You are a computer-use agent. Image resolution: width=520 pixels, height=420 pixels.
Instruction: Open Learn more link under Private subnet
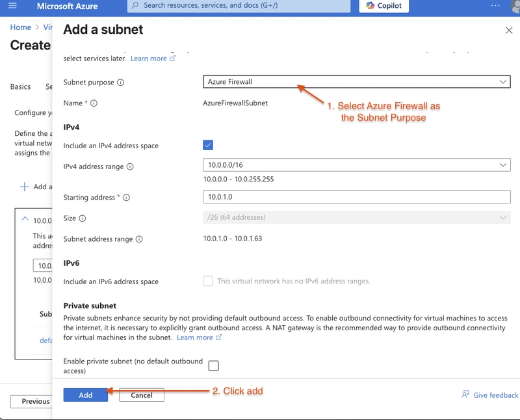click(x=199, y=337)
